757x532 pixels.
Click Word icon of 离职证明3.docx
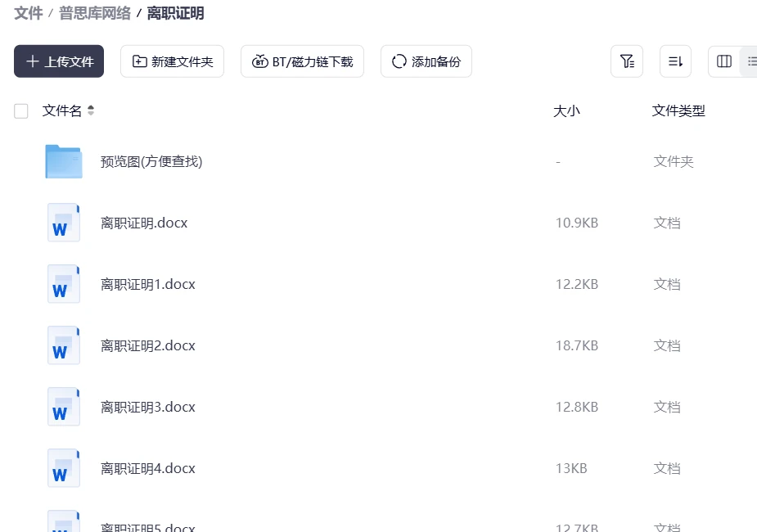tap(64, 407)
